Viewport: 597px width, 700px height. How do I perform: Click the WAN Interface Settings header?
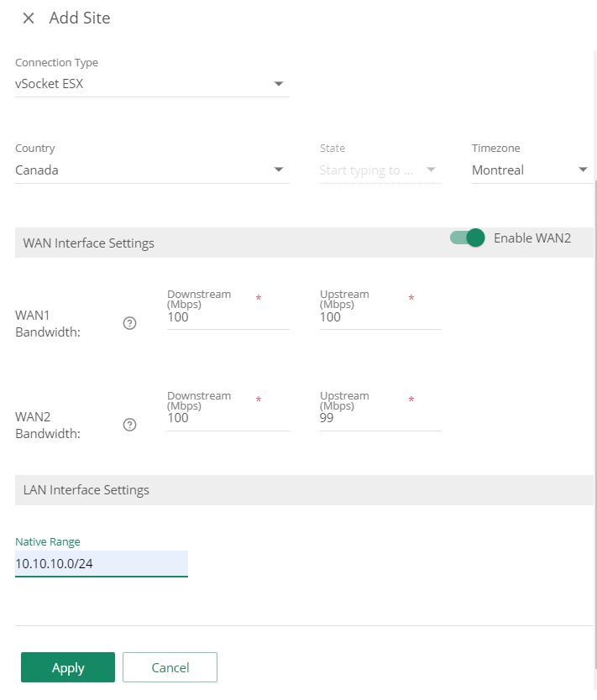(x=89, y=243)
